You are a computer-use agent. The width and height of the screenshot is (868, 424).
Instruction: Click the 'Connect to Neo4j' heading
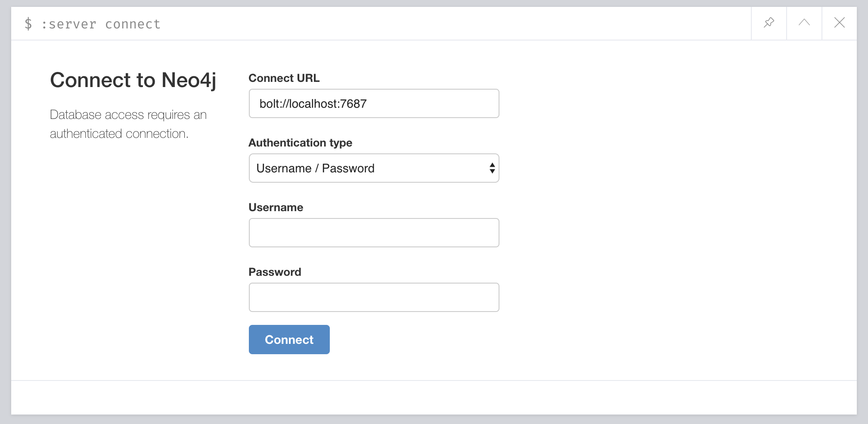pyautogui.click(x=133, y=81)
